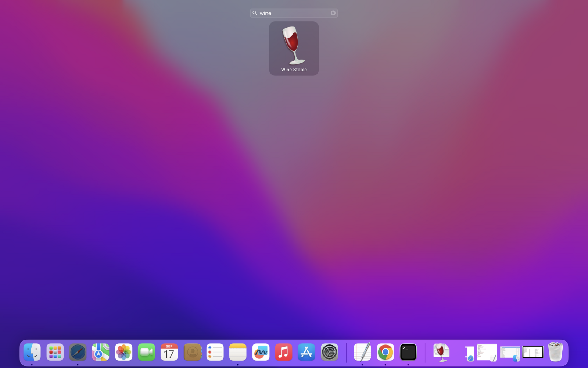The width and height of the screenshot is (588, 368).
Task: Open Freeform from the Dock
Action: (261, 352)
